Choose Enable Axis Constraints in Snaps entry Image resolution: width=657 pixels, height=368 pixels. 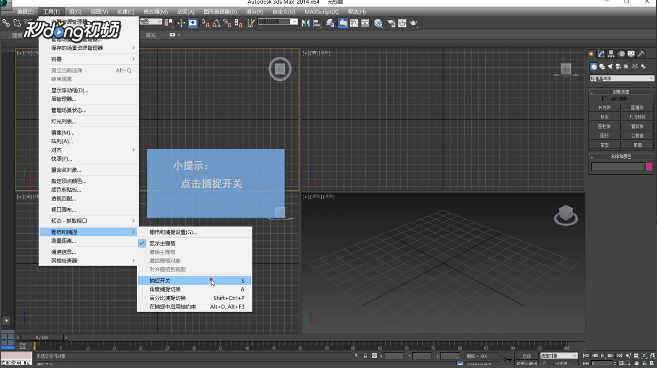[194, 307]
